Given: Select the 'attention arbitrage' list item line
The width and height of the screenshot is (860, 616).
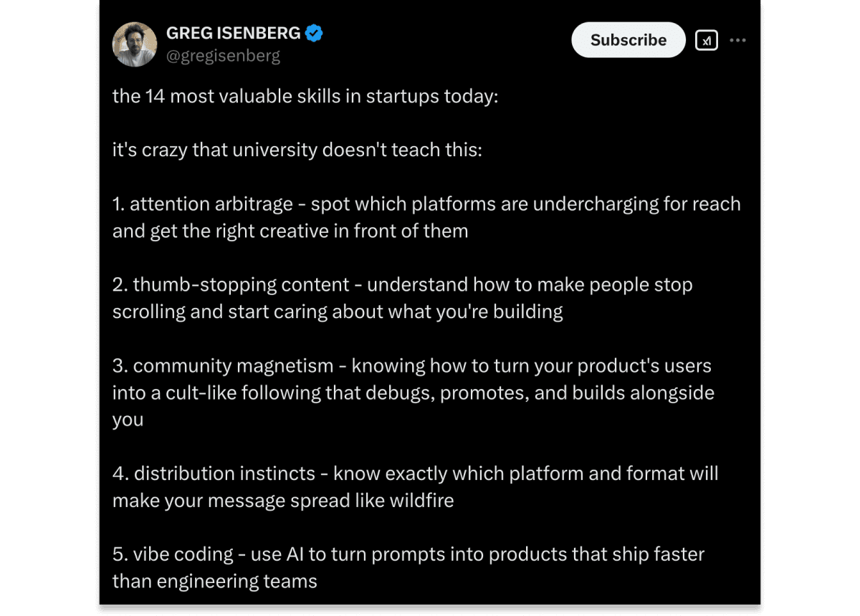Looking at the screenshot, I should coord(426,204).
